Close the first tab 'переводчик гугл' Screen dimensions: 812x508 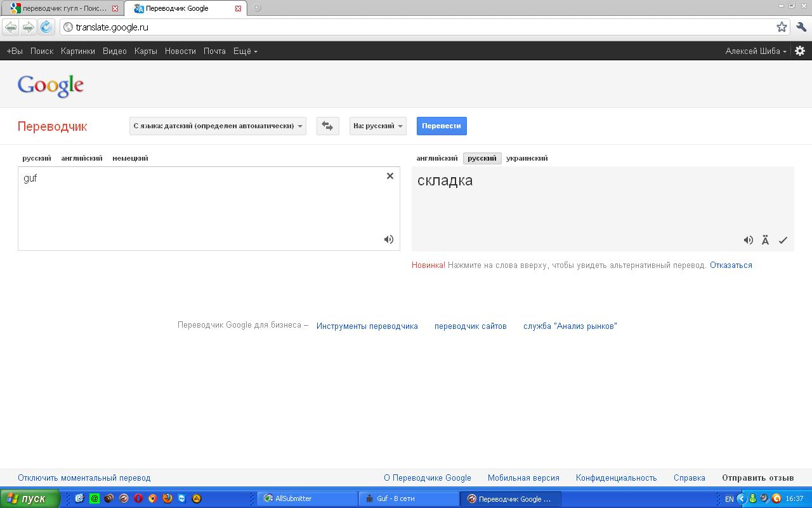click(x=115, y=9)
